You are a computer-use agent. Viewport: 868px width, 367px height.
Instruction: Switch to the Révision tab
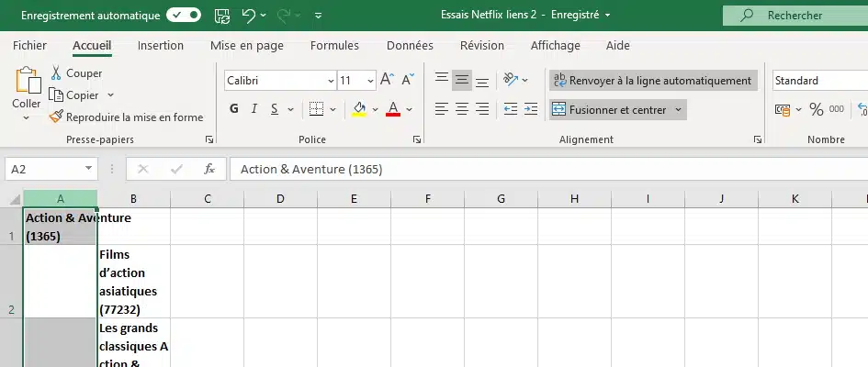481,45
